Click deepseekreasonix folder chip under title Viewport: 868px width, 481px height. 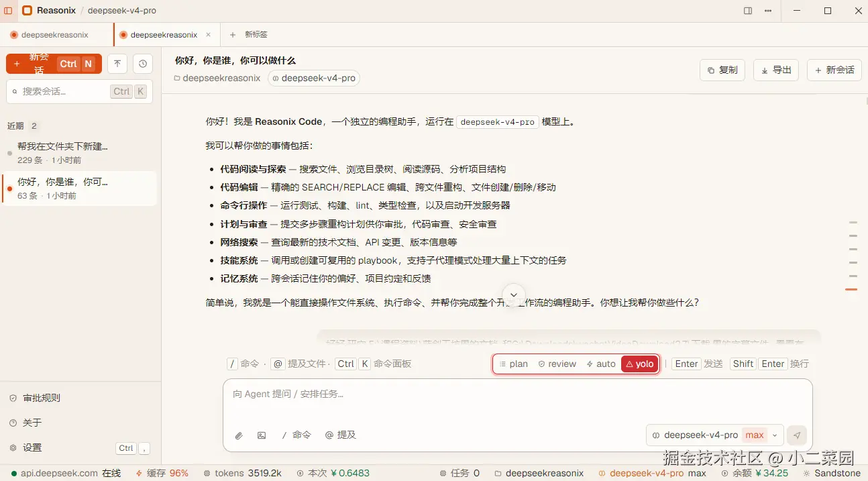(217, 78)
